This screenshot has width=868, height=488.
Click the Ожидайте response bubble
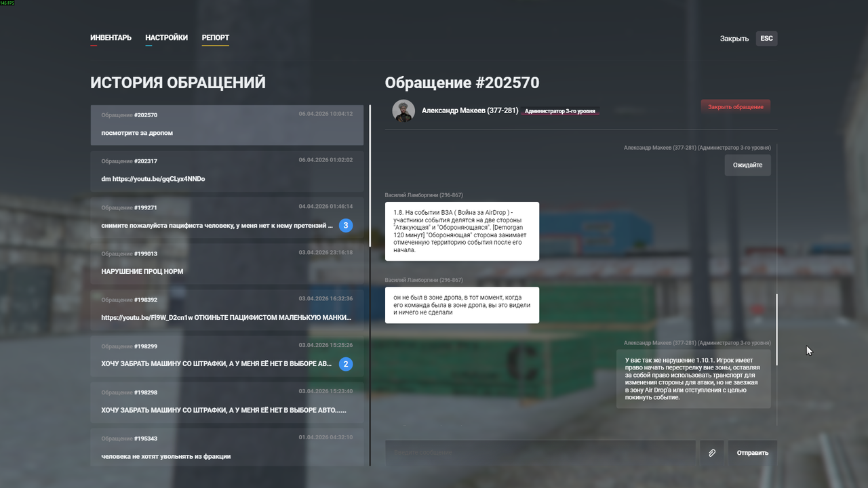747,165
